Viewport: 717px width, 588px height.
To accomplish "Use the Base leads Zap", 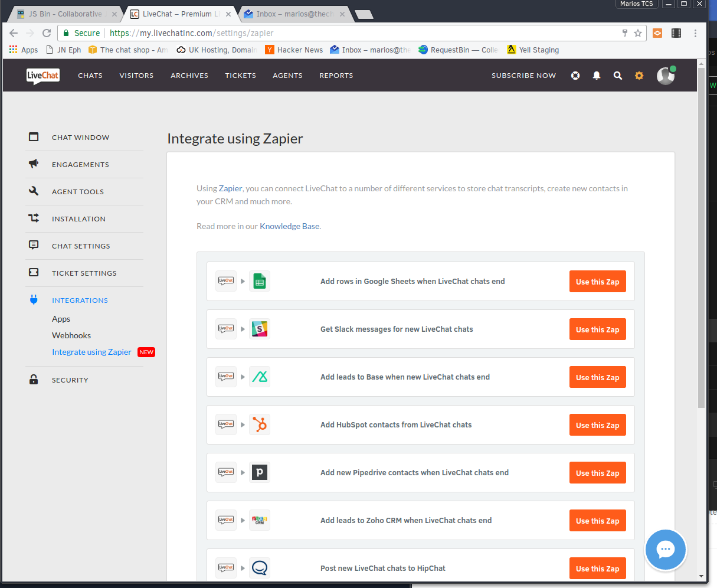I will pyautogui.click(x=598, y=377).
